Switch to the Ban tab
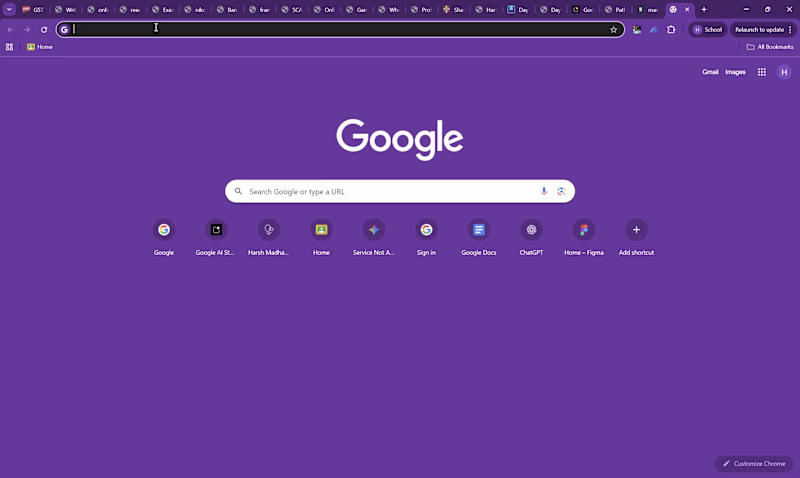The image size is (800, 478). tap(227, 9)
